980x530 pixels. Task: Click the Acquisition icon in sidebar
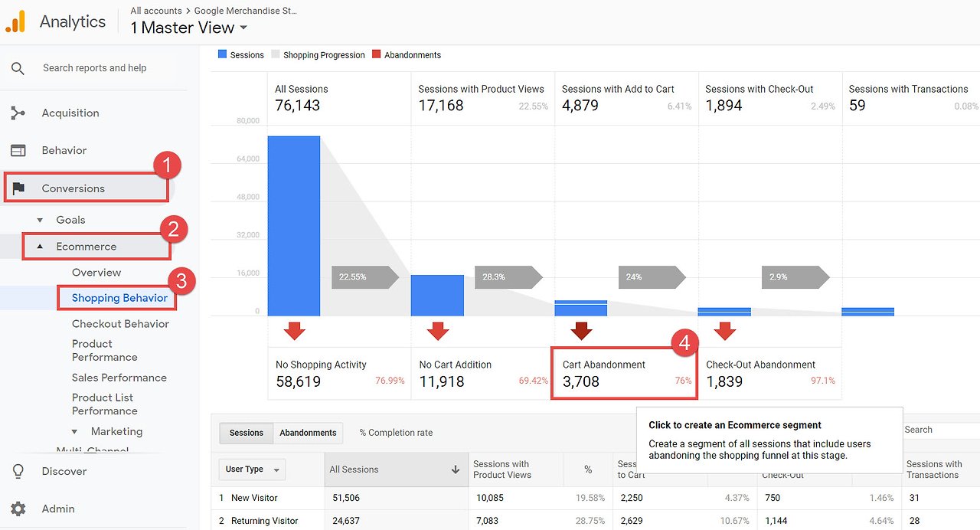click(x=18, y=113)
